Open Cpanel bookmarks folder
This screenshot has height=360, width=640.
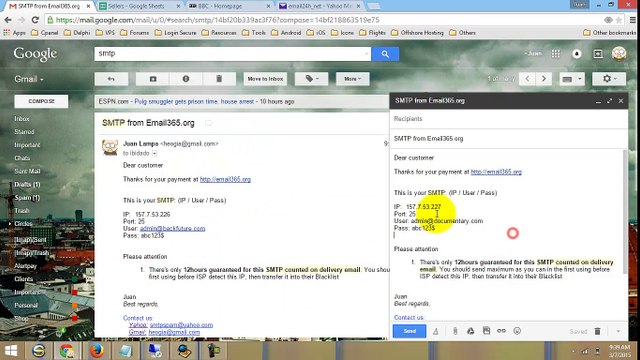pos(44,33)
